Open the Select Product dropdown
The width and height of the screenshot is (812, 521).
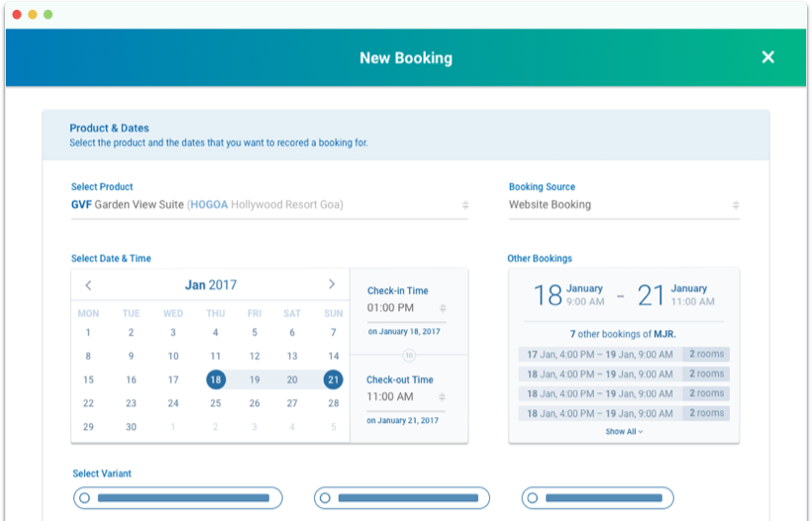coord(269,205)
